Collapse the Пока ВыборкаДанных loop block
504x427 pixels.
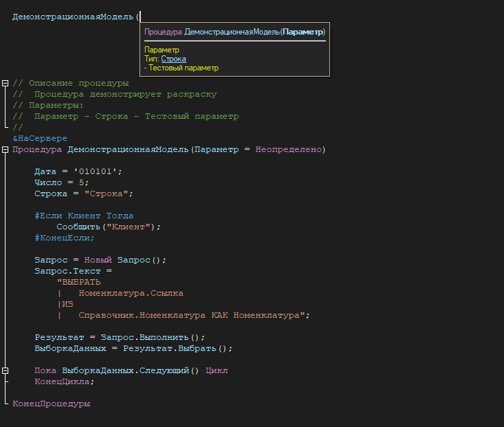5,371
